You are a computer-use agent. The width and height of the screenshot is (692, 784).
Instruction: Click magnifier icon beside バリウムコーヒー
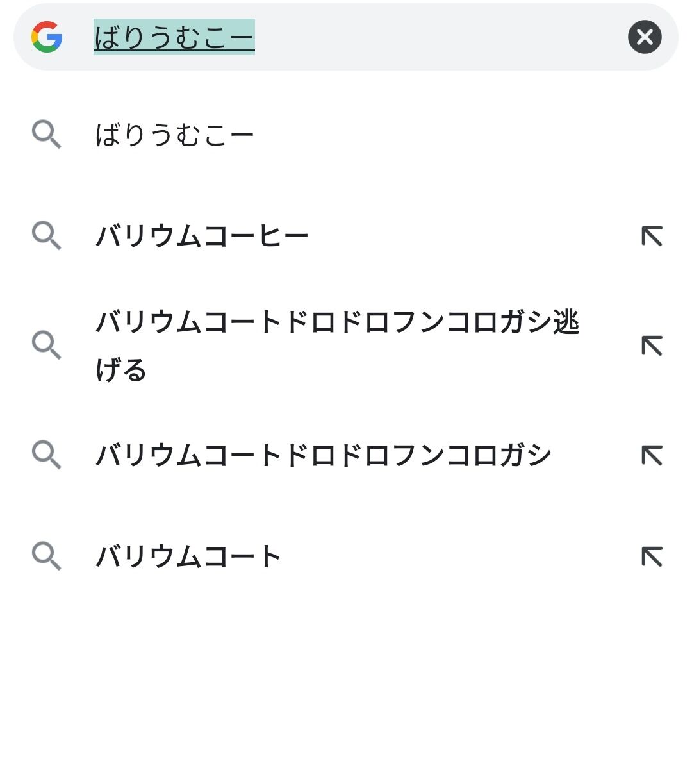(x=46, y=236)
